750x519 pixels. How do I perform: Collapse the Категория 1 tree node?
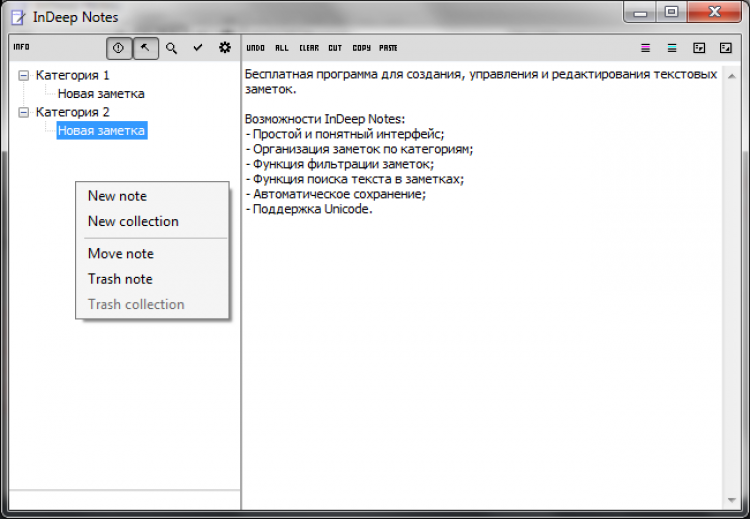(x=23, y=76)
